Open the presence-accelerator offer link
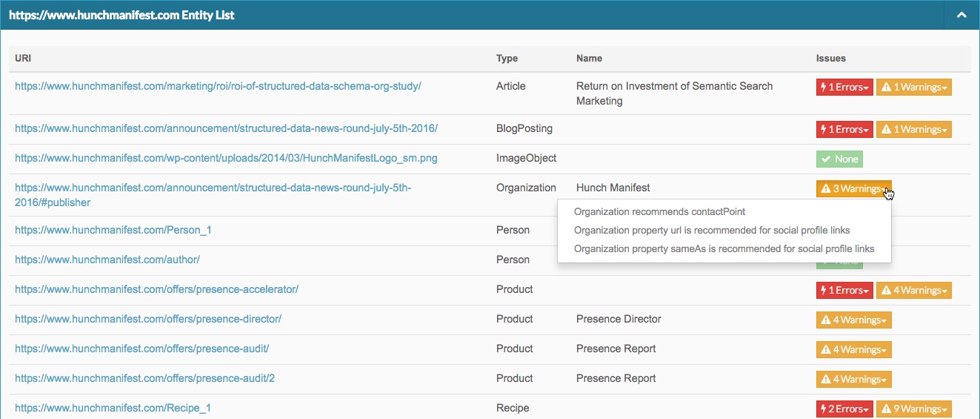Image resolution: width=980 pixels, height=419 pixels. pos(156,289)
